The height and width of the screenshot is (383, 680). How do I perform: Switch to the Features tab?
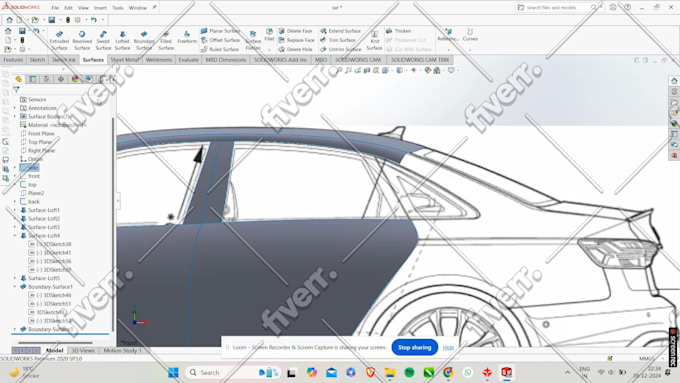(x=13, y=60)
